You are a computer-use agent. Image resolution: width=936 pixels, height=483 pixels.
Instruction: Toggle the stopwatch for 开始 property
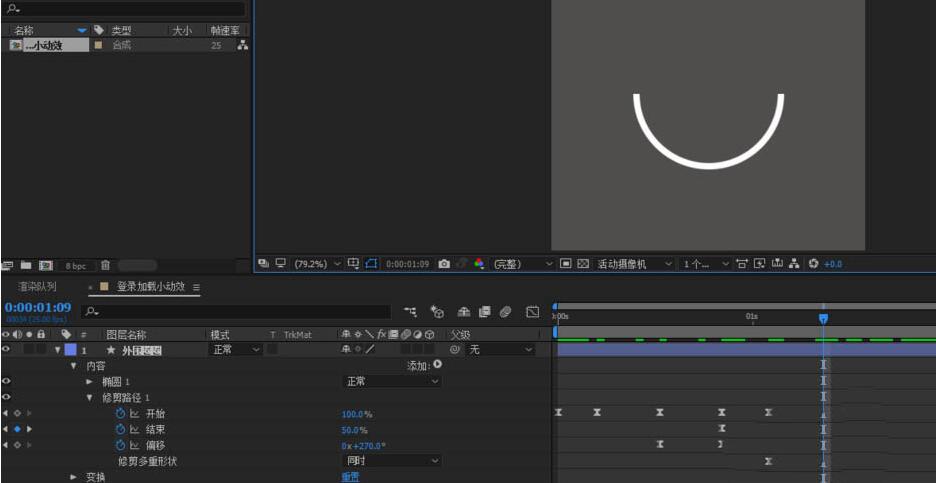(x=120, y=413)
